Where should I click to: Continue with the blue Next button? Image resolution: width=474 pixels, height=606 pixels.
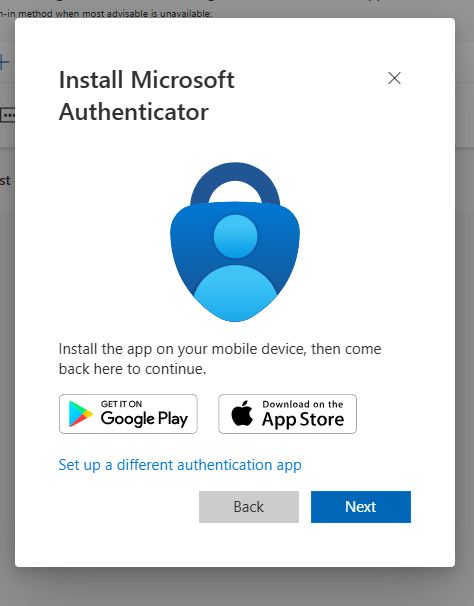361,507
